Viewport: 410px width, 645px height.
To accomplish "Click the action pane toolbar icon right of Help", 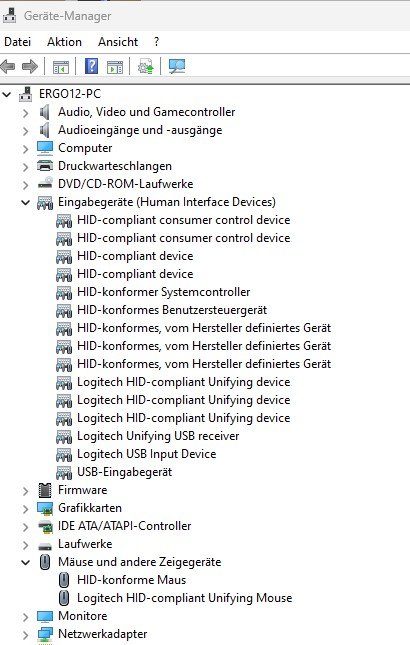I will click(115, 67).
